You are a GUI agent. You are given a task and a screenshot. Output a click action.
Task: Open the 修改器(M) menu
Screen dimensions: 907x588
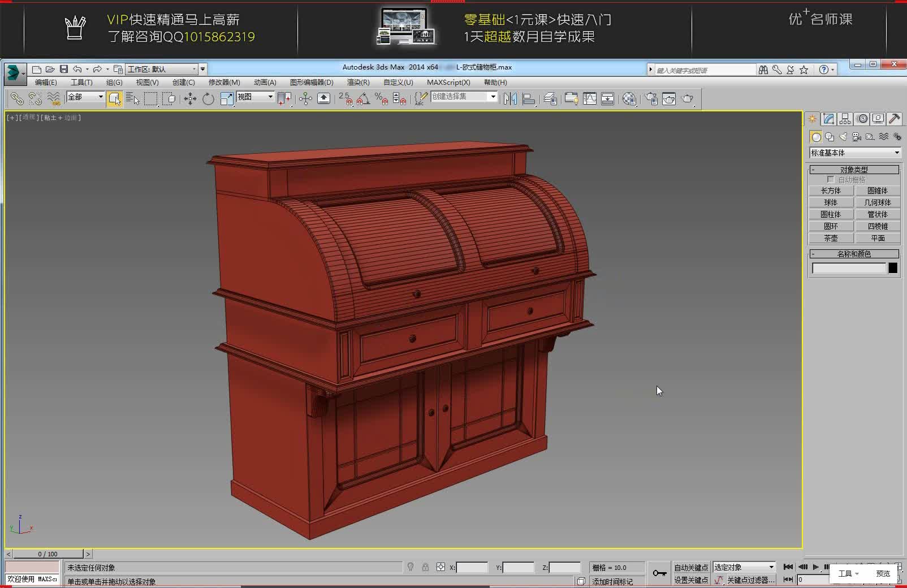pyautogui.click(x=226, y=83)
